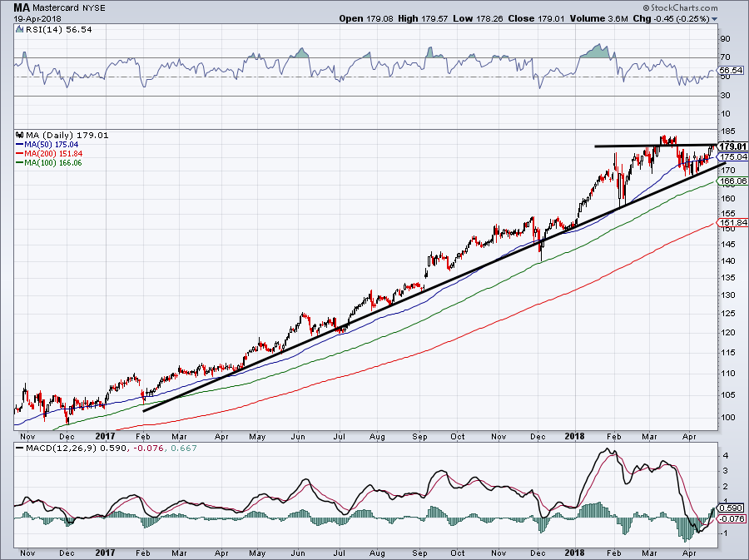The image size is (749, 560).
Task: Click the 125 price axis label
Action: point(728,314)
